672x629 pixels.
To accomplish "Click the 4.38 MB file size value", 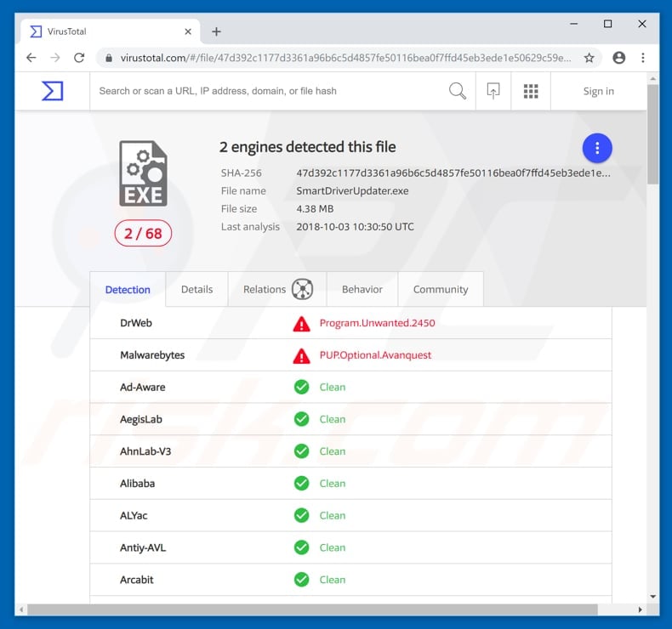I will [315, 209].
